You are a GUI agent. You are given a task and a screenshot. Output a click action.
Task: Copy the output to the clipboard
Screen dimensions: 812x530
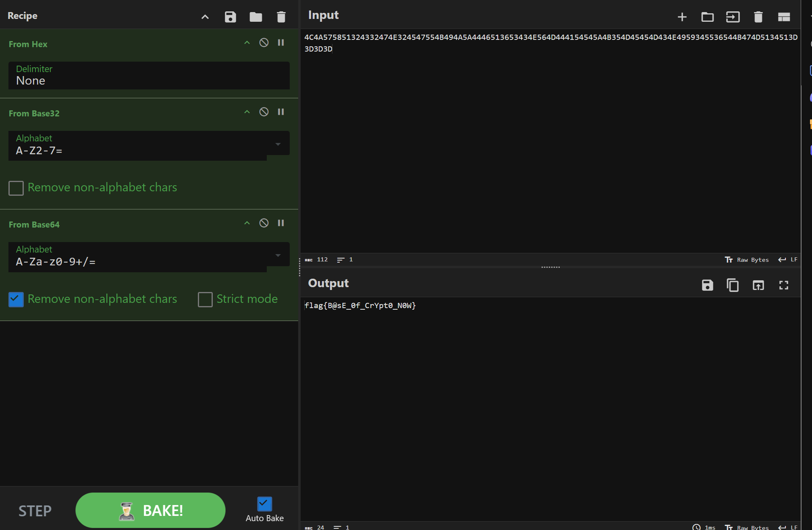point(733,285)
